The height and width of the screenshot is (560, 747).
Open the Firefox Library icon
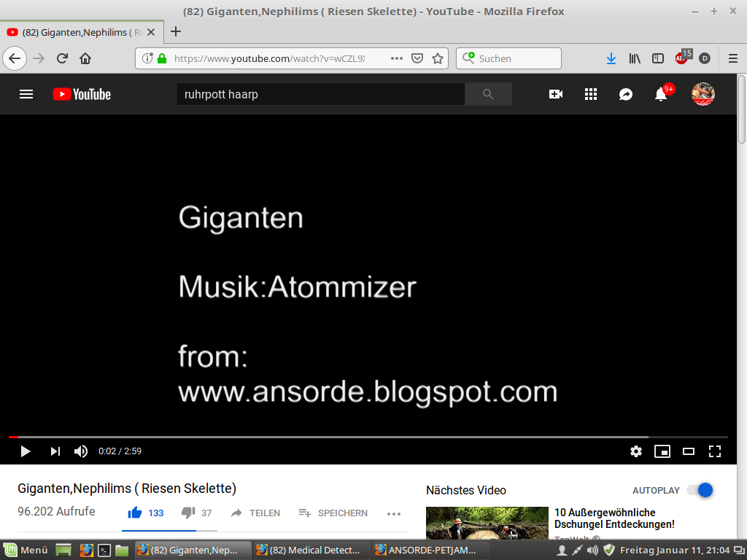click(x=634, y=58)
